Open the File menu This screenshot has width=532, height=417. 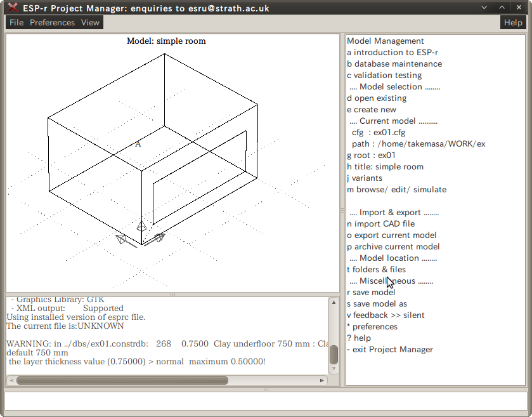click(x=16, y=22)
